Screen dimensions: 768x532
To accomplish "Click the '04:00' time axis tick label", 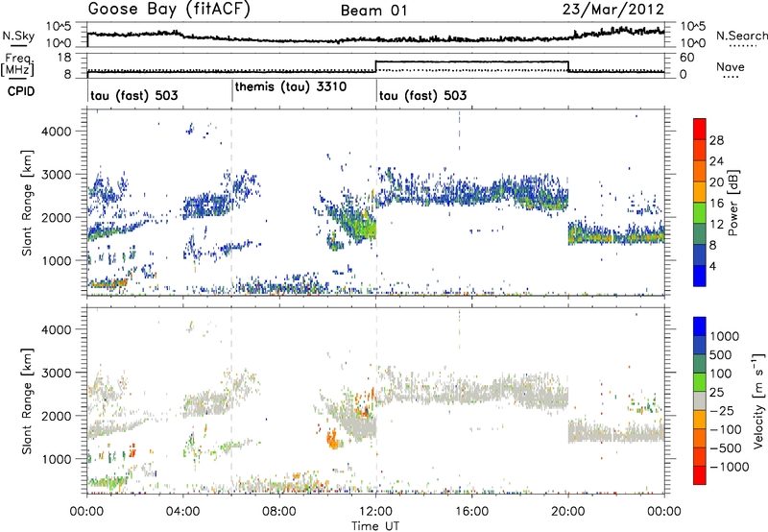I will click(183, 512).
